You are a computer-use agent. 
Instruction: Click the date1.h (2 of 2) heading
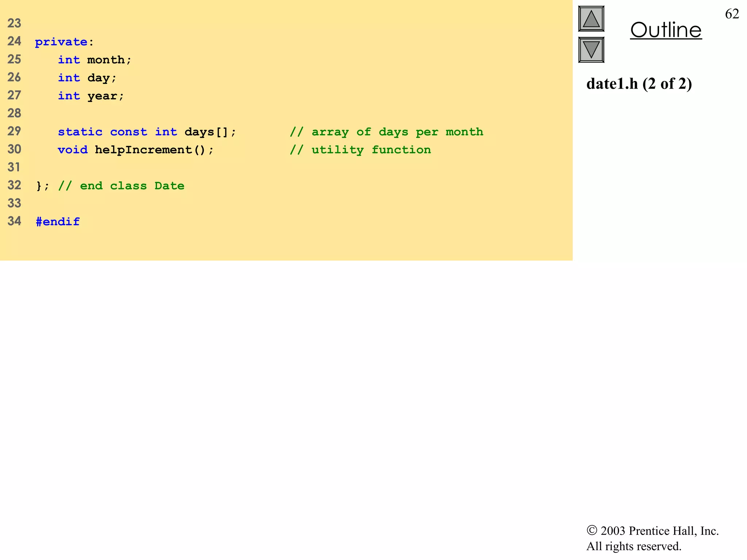[x=639, y=84]
